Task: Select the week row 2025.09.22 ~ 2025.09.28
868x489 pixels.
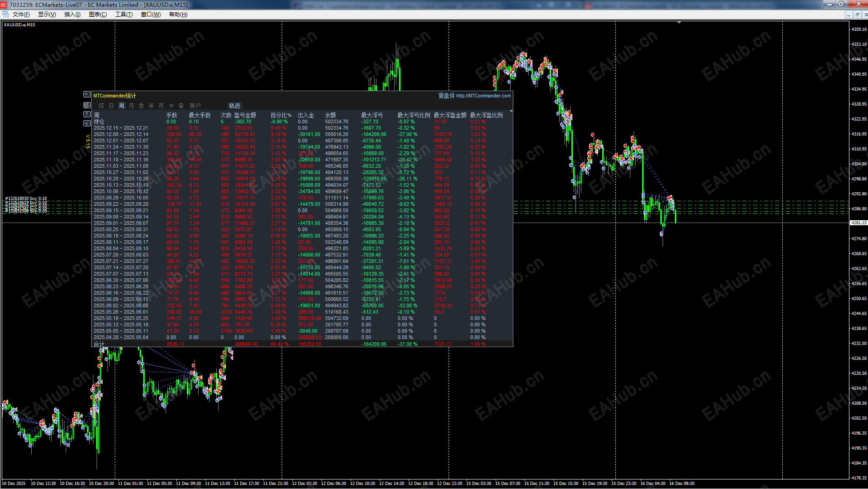Action: click(302, 204)
